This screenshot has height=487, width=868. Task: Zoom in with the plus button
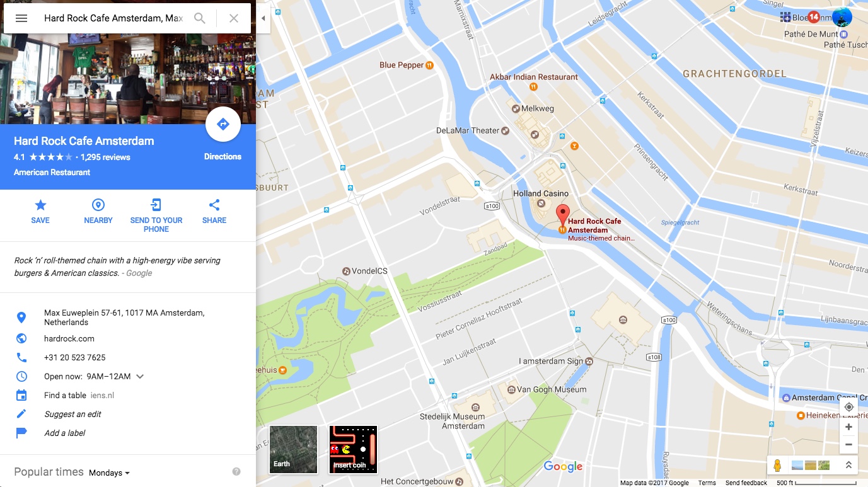tap(849, 427)
